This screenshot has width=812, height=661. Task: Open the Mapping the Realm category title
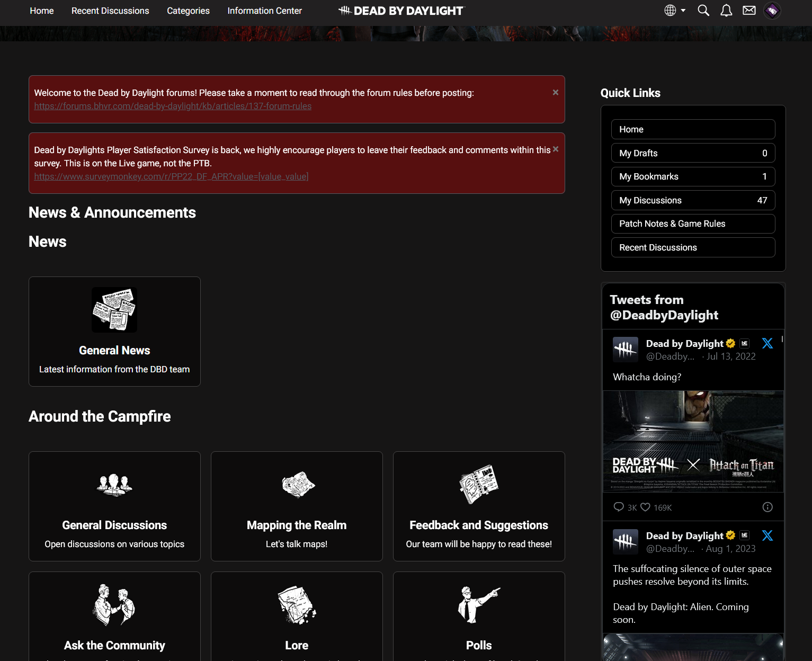click(x=297, y=525)
